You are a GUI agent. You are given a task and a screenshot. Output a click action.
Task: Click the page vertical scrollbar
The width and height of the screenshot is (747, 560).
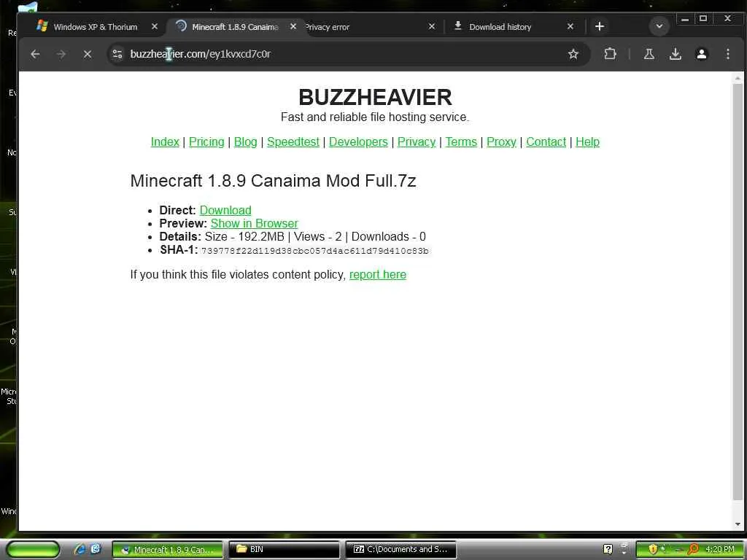(x=738, y=292)
